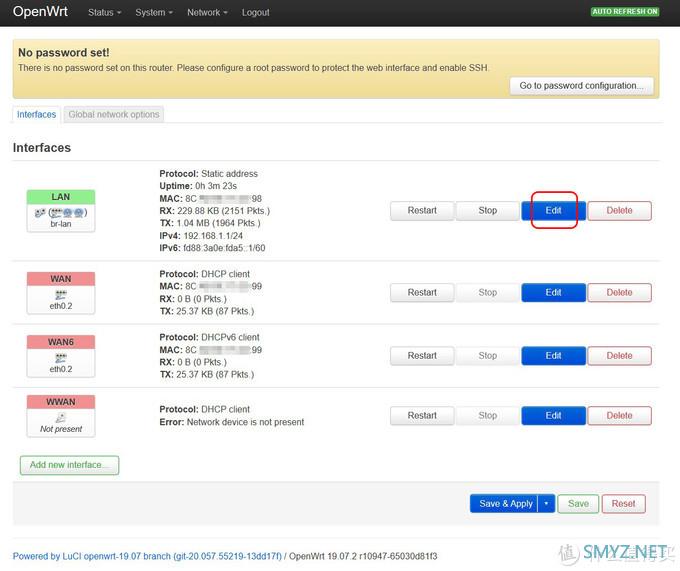
Task: Edit the WAN interface
Action: click(x=553, y=293)
